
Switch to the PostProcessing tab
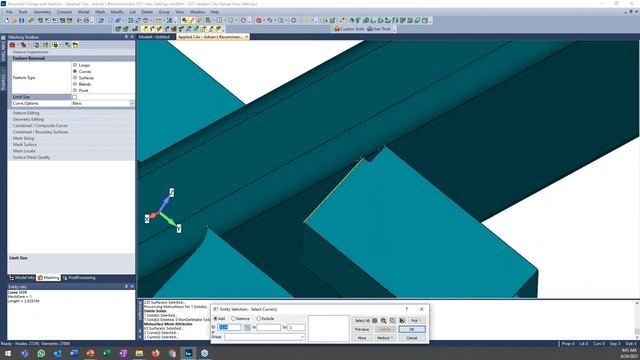click(79, 278)
